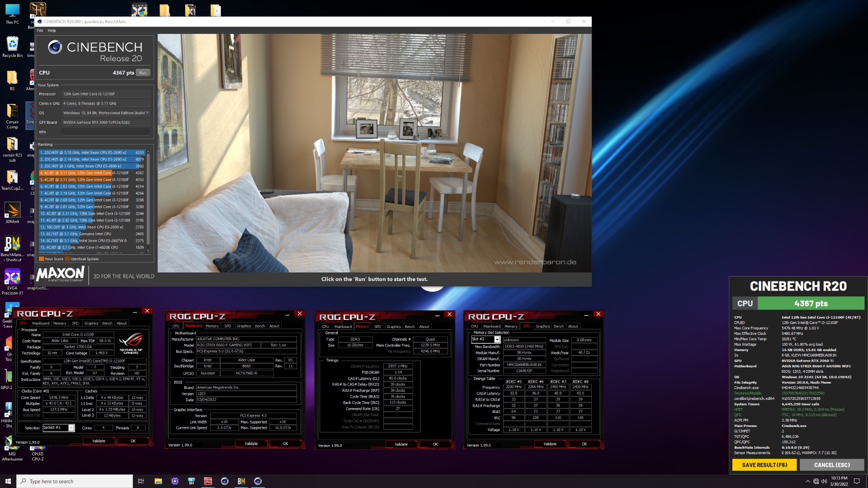The height and width of the screenshot is (488, 868).
Task: Open the notification center icon
Action: coord(856,481)
